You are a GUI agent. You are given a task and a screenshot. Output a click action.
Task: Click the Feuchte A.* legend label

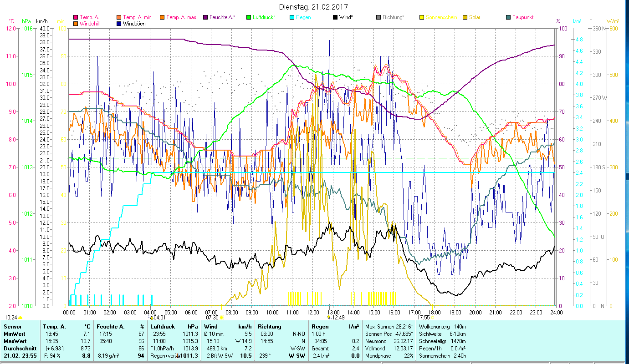(223, 17)
